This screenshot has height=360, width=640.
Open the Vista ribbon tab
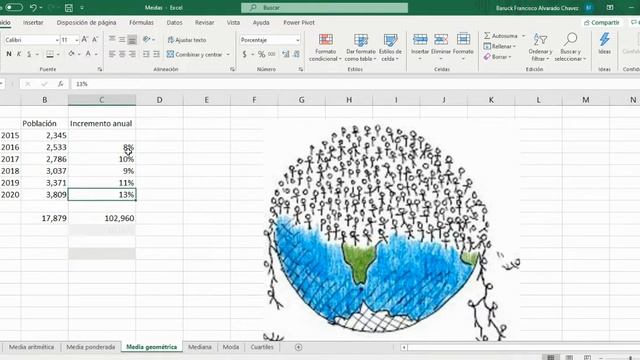pyautogui.click(x=233, y=23)
